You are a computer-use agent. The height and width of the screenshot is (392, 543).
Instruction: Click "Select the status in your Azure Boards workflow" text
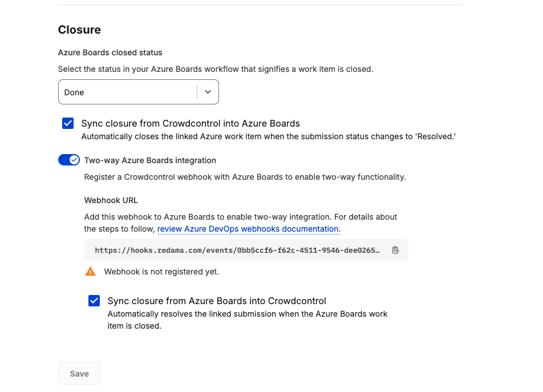point(215,69)
